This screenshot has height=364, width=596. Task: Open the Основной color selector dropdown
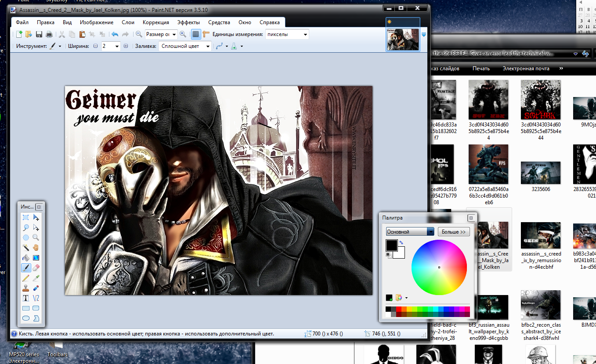410,231
